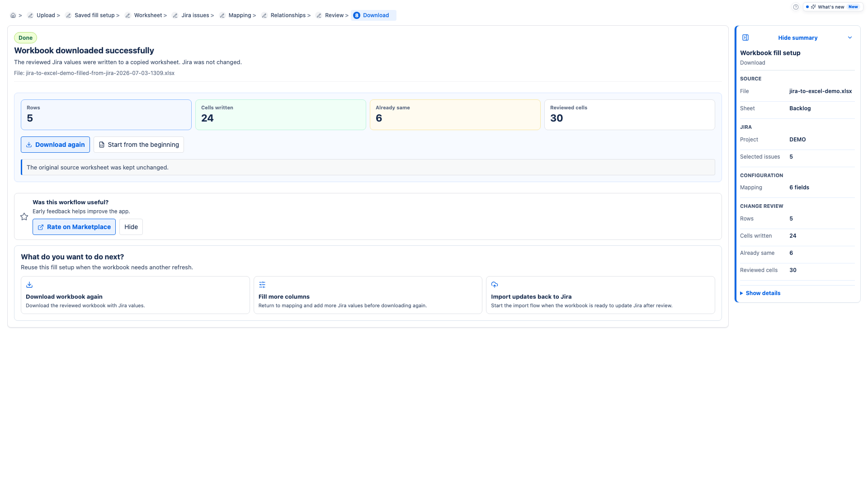Go to the Saved fill setup step

tap(94, 15)
